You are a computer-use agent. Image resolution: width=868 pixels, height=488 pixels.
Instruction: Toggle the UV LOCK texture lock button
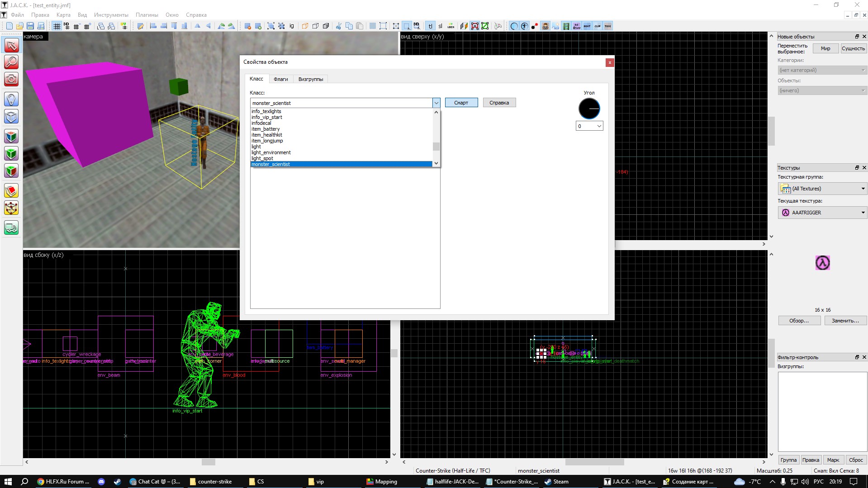point(451,26)
